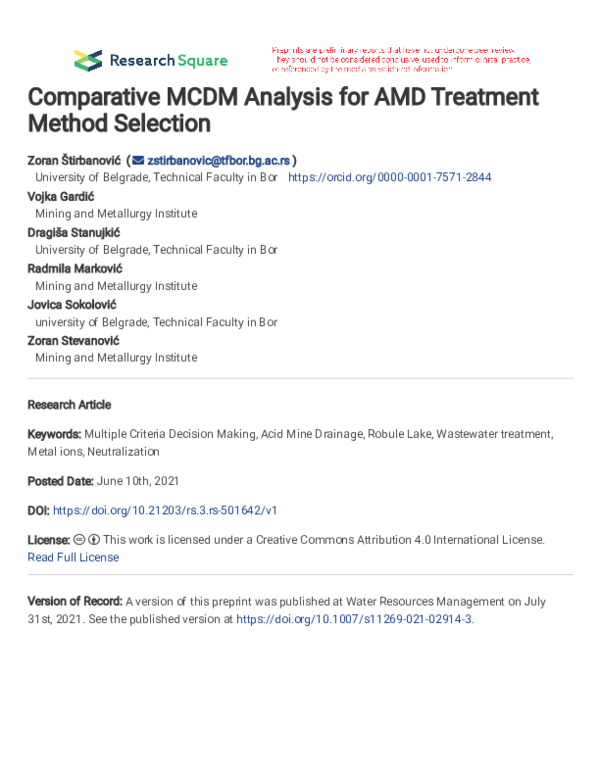Screen dimensions: 600x776
Task: Follow the doi.org rs-501642 preprint link
Action: point(165,510)
